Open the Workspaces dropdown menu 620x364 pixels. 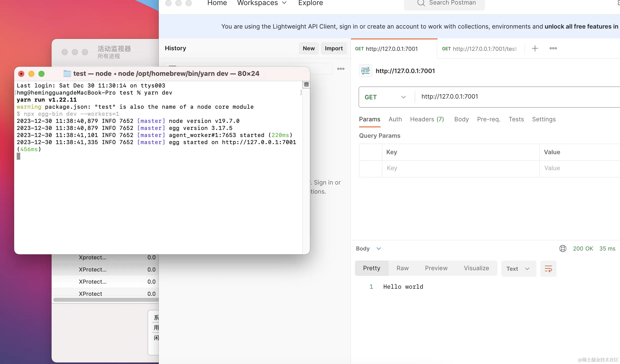[262, 3]
